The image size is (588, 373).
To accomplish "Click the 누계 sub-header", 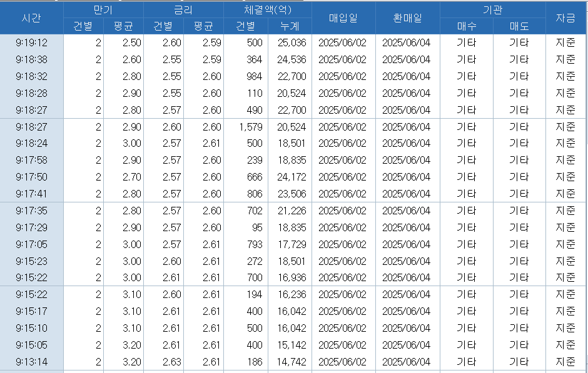I will coord(290,26).
